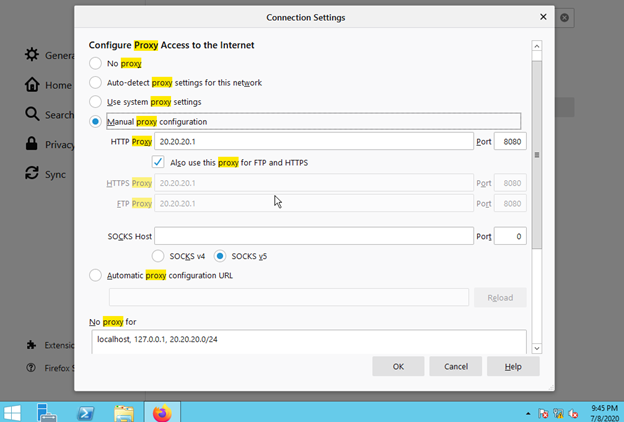Click OK to save connection settings
This screenshot has height=422, width=624.
tap(398, 366)
